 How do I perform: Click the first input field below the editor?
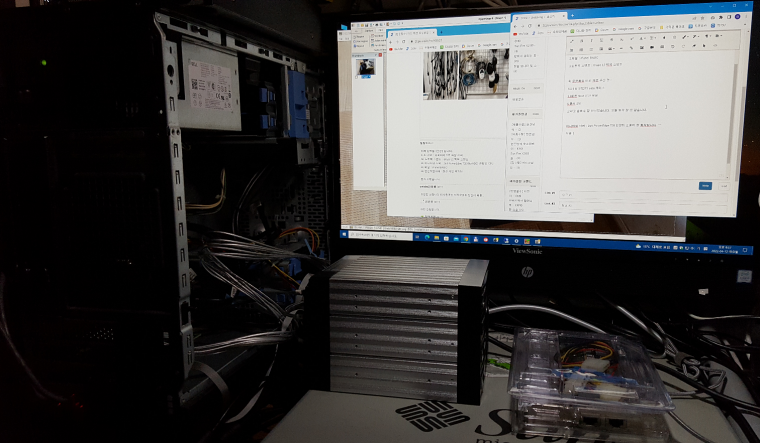tap(644, 195)
